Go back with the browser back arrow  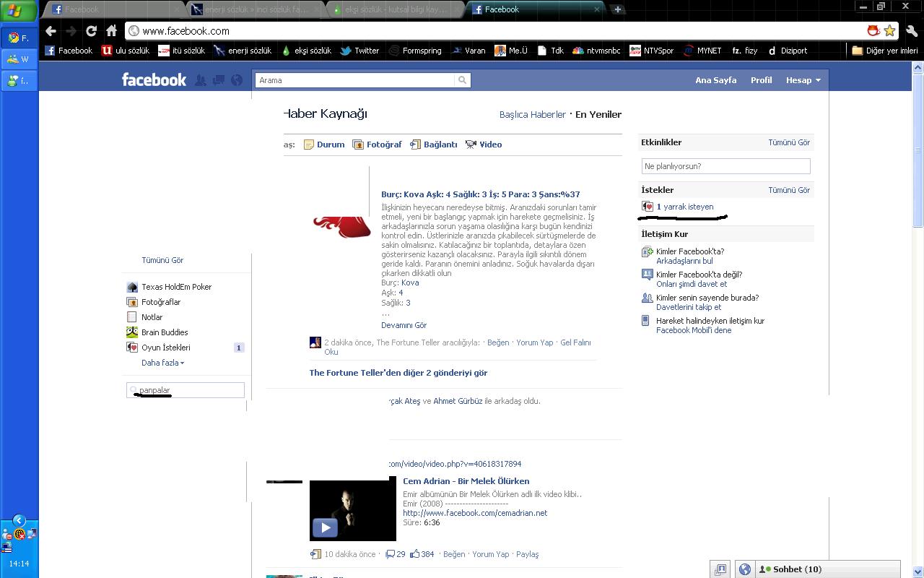pos(51,31)
